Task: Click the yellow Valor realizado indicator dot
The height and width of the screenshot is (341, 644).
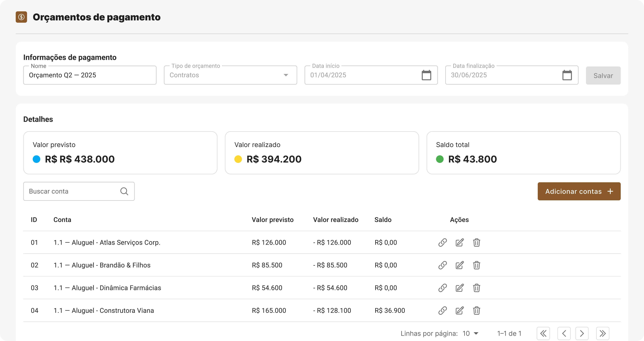Action: [238, 159]
